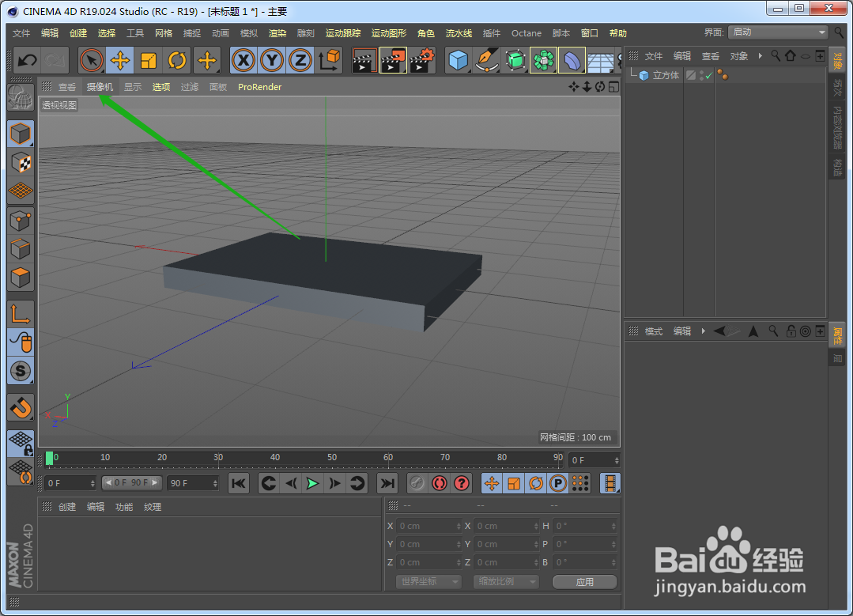The height and width of the screenshot is (616, 853).
Task: Enable snapping magnet icon
Action: (21, 407)
